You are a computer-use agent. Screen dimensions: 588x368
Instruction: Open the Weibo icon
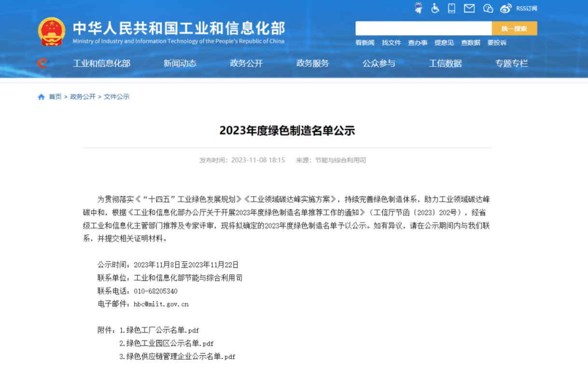click(505, 8)
